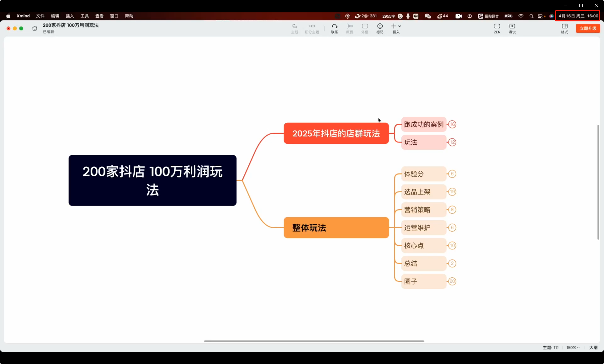Open the 150% zoom level dropdown
The width and height of the screenshot is (604, 364).
pos(573,348)
